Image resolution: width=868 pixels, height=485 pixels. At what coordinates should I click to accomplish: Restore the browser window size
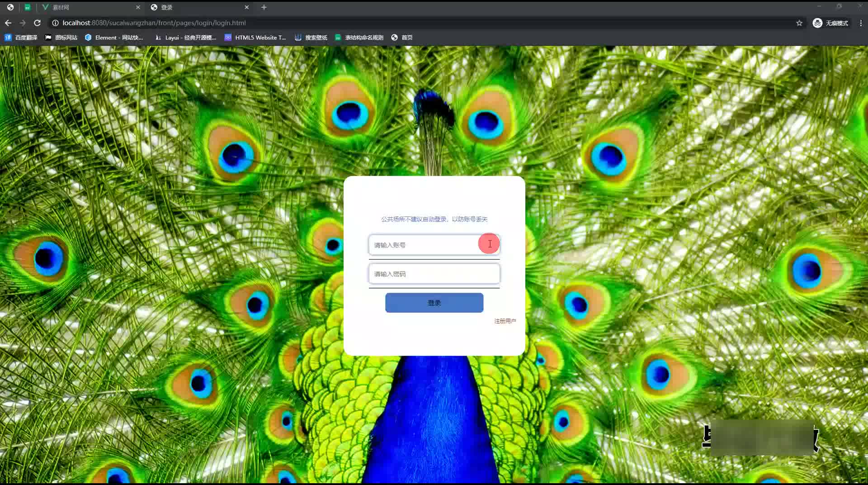tap(839, 6)
